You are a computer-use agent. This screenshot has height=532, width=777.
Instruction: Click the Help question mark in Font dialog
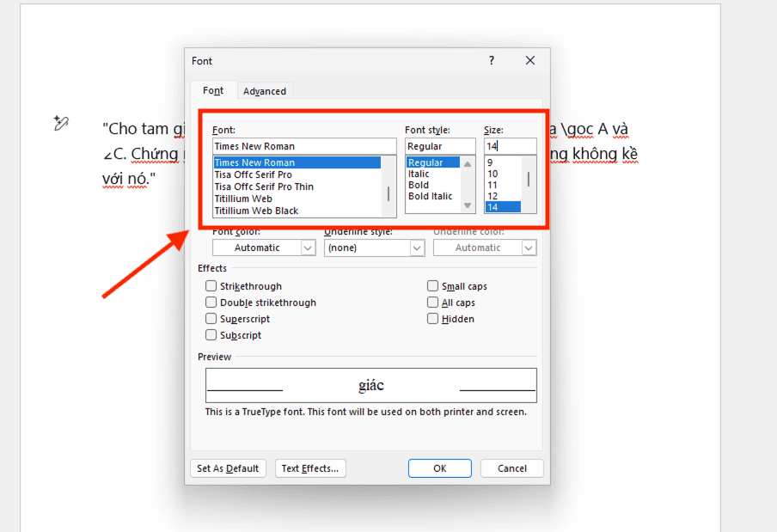click(x=492, y=61)
